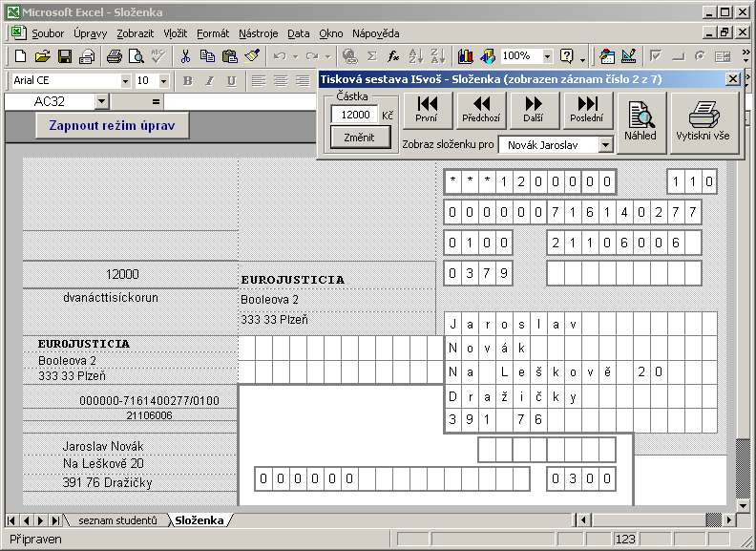Screen dimensions: 756x551
Task: Open the Okno menu
Action: point(330,33)
